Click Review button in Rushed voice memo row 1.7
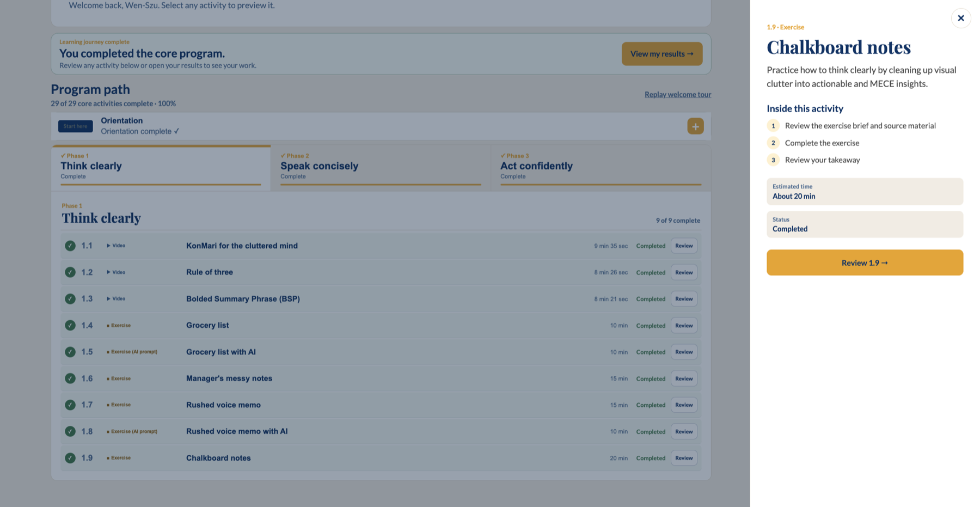Image resolution: width=980 pixels, height=507 pixels. [x=684, y=405]
